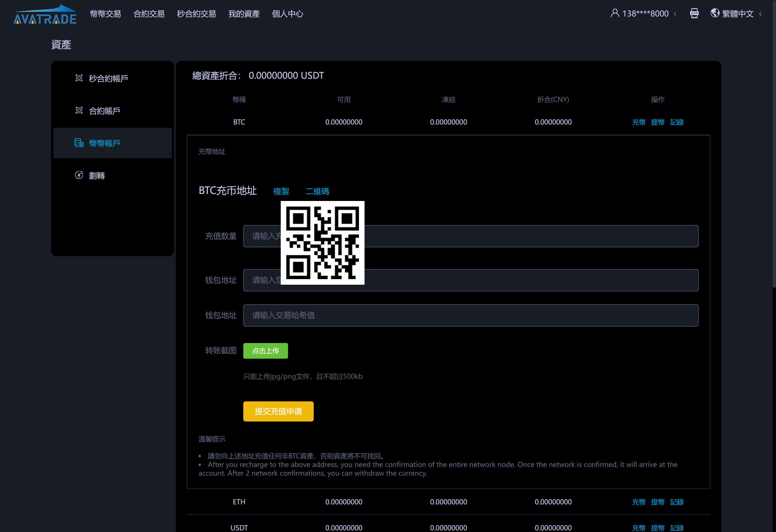776x532 pixels.
Task: Focus the 充值数量 input field
Action: 471,236
